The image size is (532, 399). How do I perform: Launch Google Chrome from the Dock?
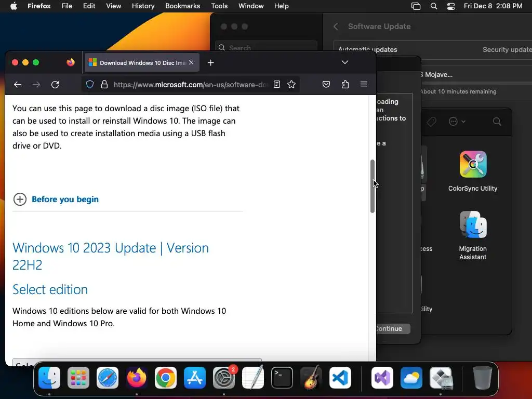tap(166, 378)
